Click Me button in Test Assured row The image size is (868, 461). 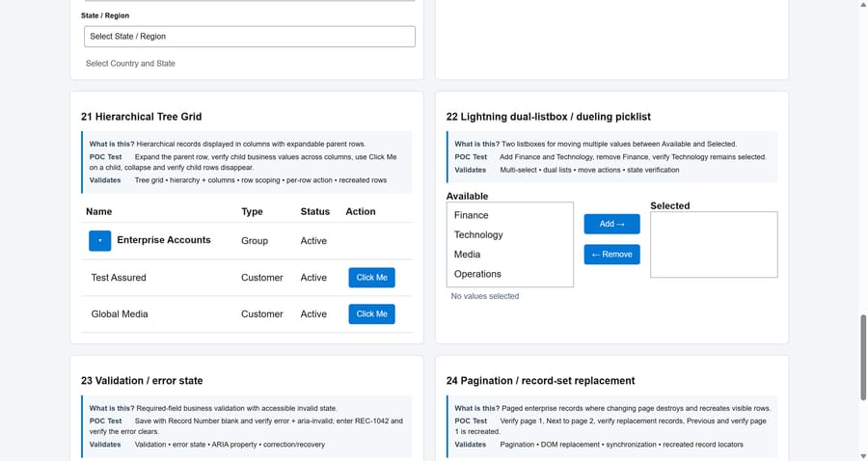(x=371, y=278)
